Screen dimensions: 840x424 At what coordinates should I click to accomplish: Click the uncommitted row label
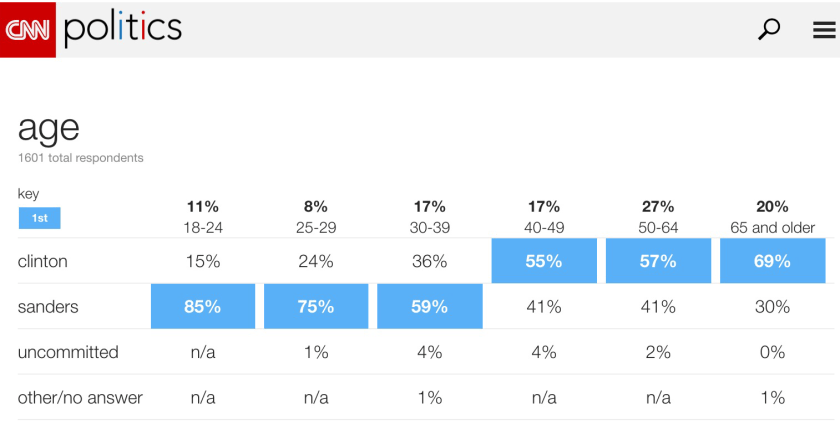[x=68, y=352]
